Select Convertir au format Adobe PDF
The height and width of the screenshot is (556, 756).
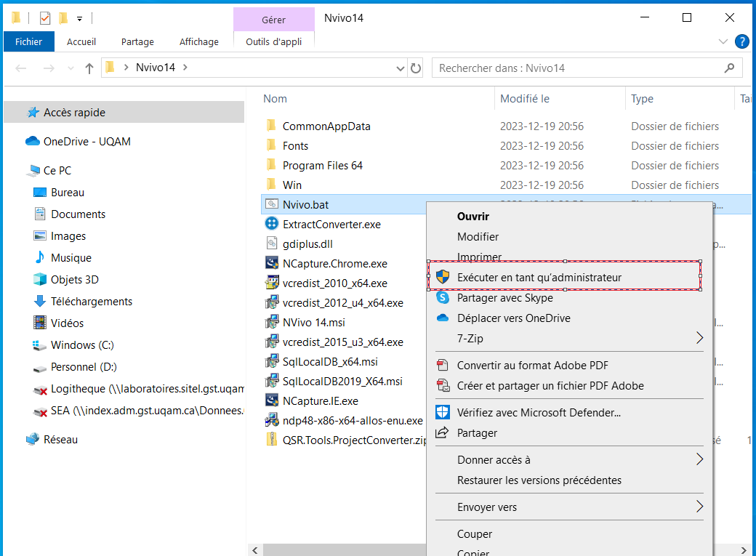(x=532, y=366)
